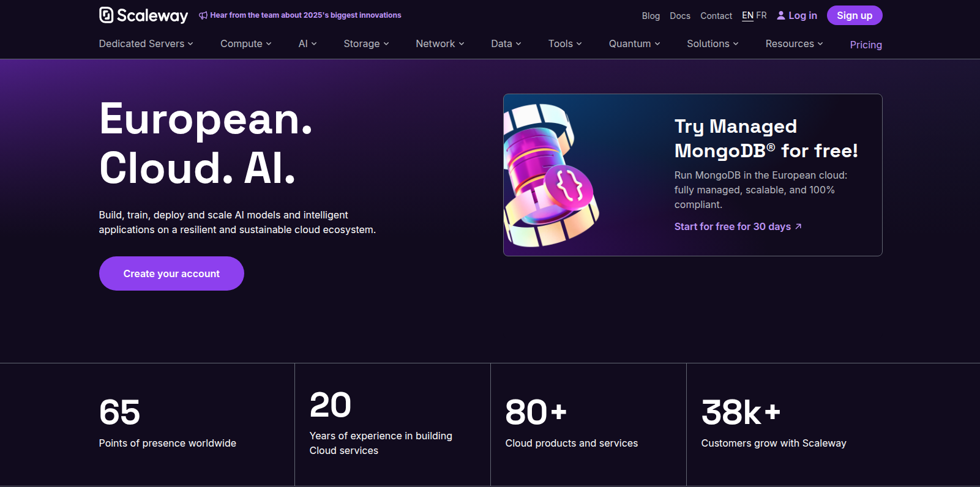Screen dimensions: 980x487
Task: Click the user profile icon beside Log in
Action: 781,15
